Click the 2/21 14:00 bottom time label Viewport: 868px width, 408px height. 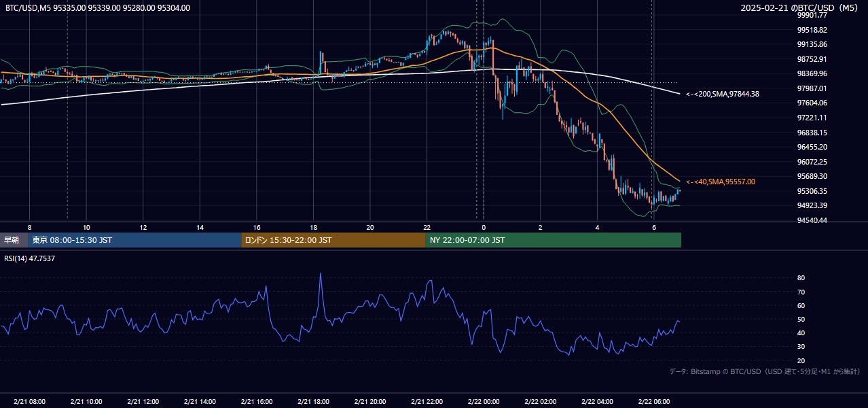(200, 402)
